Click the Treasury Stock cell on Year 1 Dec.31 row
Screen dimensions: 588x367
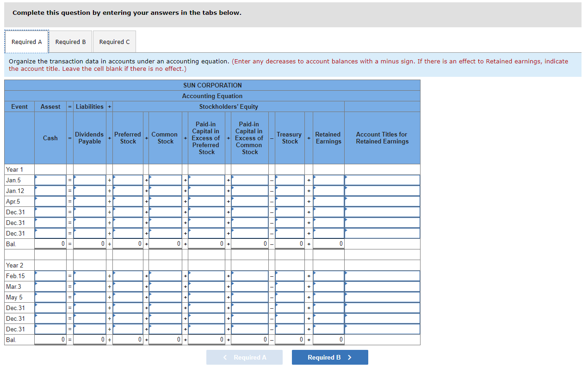[x=289, y=212]
